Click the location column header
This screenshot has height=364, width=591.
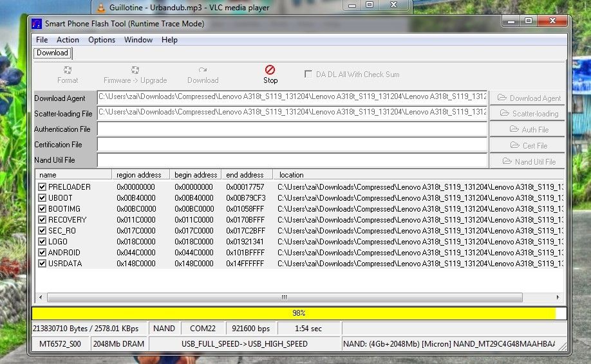click(x=291, y=175)
